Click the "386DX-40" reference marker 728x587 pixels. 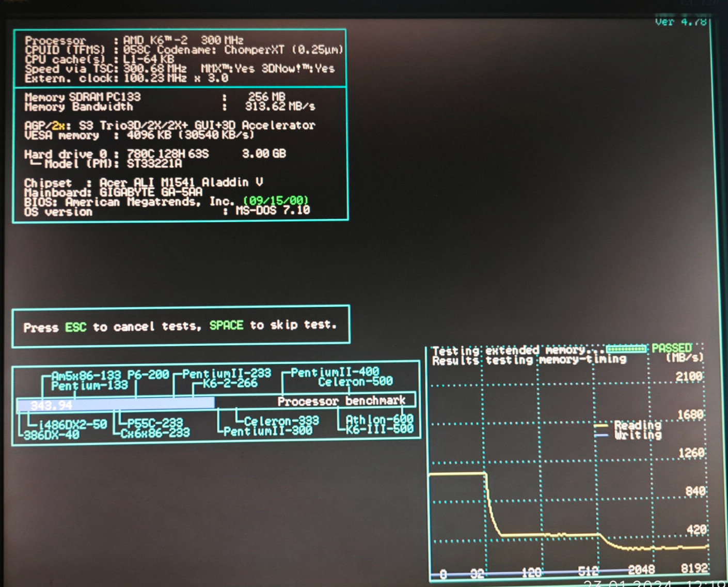[52, 435]
